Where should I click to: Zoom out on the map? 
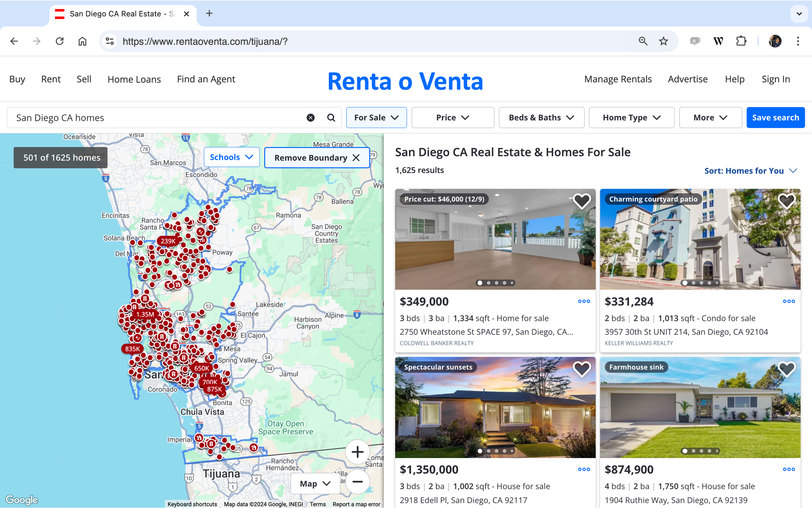click(357, 482)
